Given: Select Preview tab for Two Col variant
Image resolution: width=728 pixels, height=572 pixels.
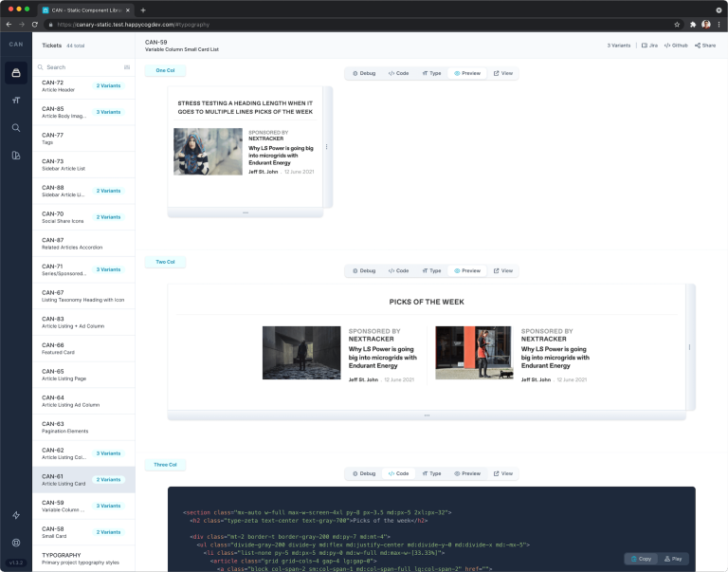Looking at the screenshot, I should click(x=467, y=271).
